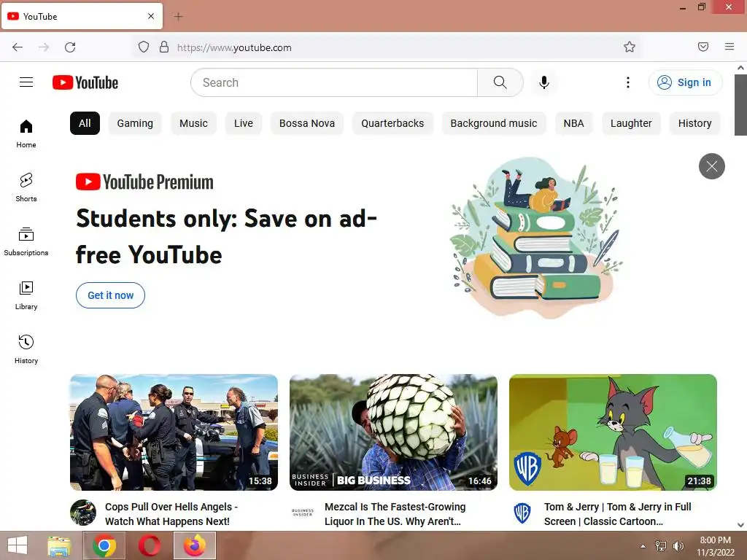Select the Live filter chip

pyautogui.click(x=244, y=123)
